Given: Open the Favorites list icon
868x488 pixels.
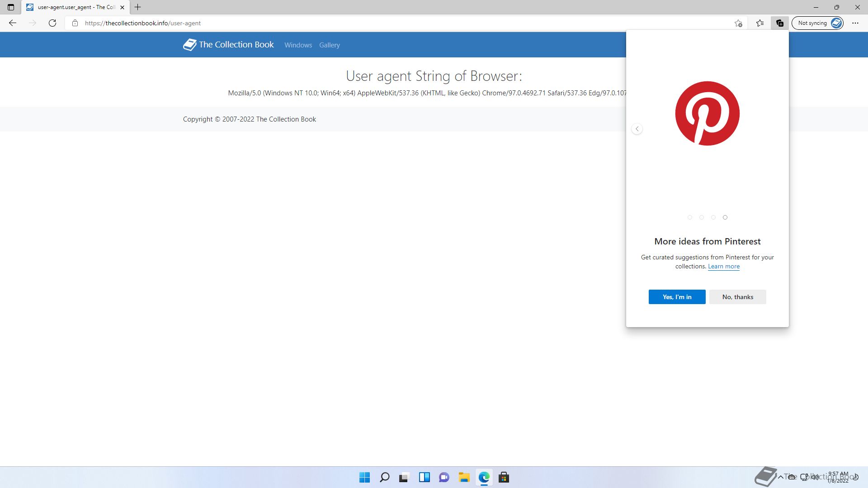Looking at the screenshot, I should point(760,23).
